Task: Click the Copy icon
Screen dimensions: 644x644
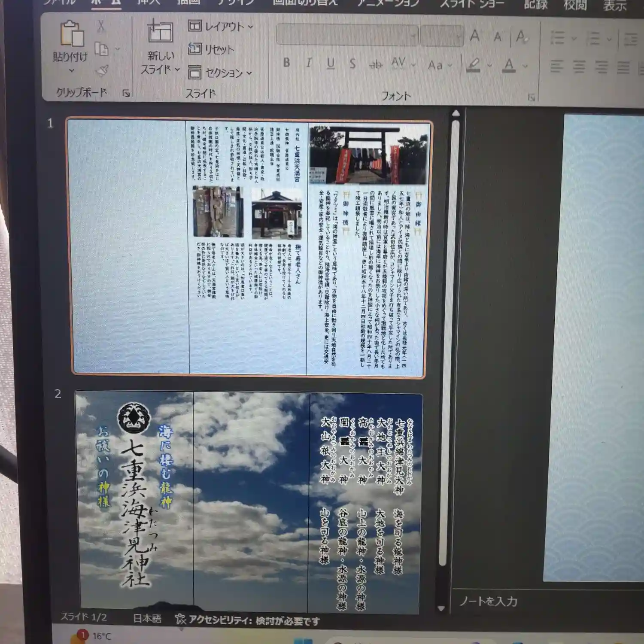Action: click(101, 49)
